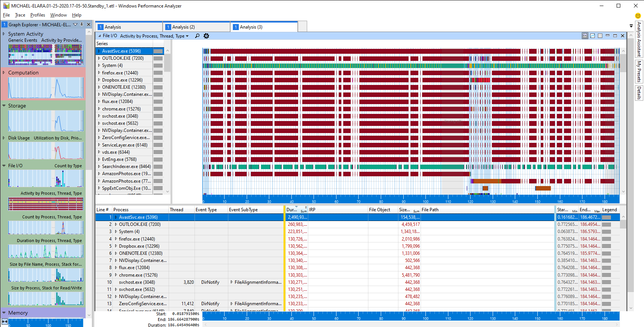Open the Profiles menu
Image resolution: width=644 pixels, height=327 pixels.
(38, 15)
